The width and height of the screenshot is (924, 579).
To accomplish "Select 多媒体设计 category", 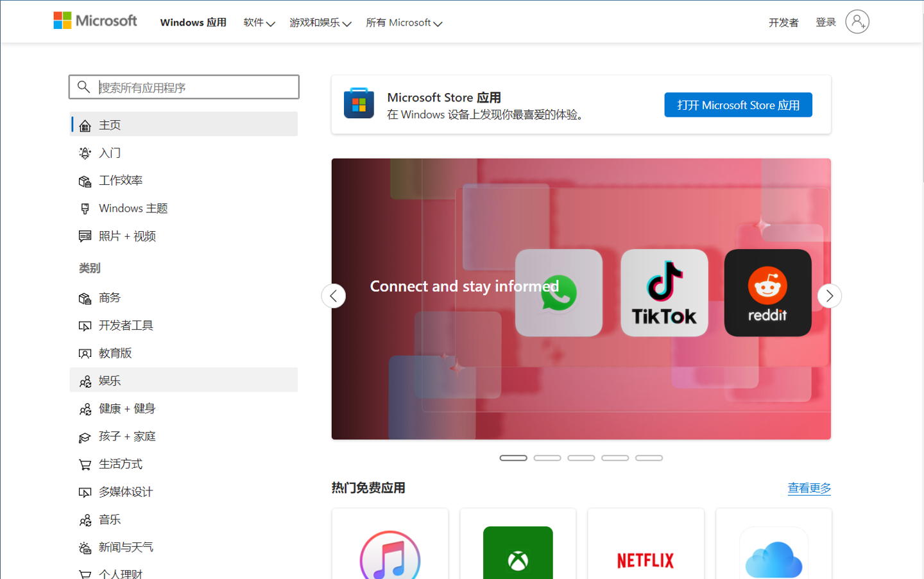I will coord(184,492).
